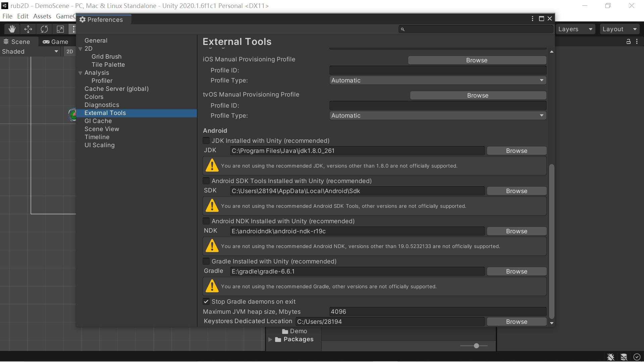644x362 pixels.
Task: Click the Scene view lock icon
Action: (628, 42)
